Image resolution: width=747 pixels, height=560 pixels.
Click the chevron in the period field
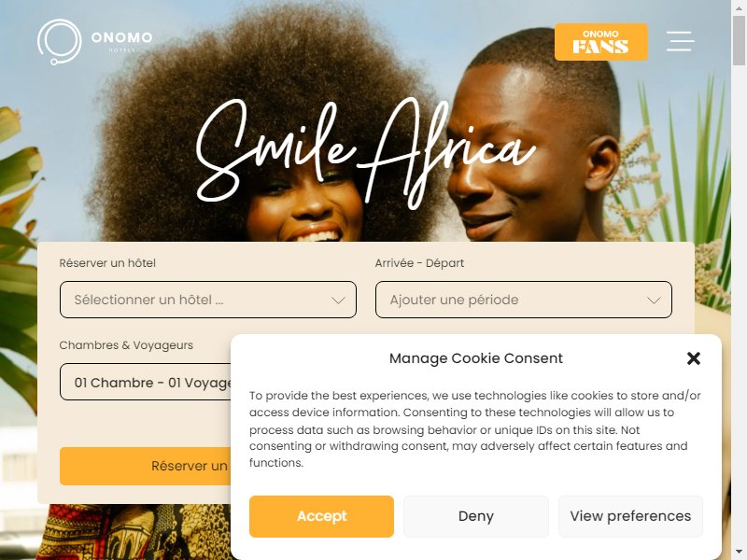tap(654, 300)
